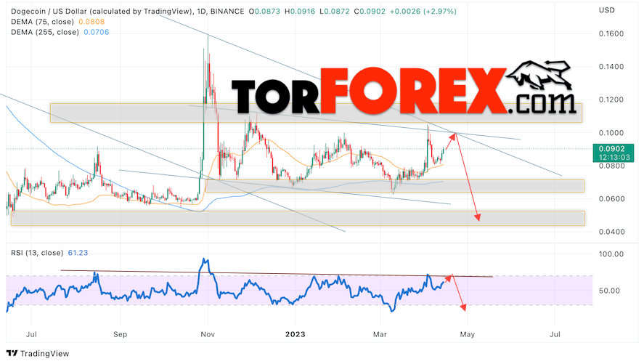Select the DEMA (75, close) indicator label

click(x=42, y=22)
